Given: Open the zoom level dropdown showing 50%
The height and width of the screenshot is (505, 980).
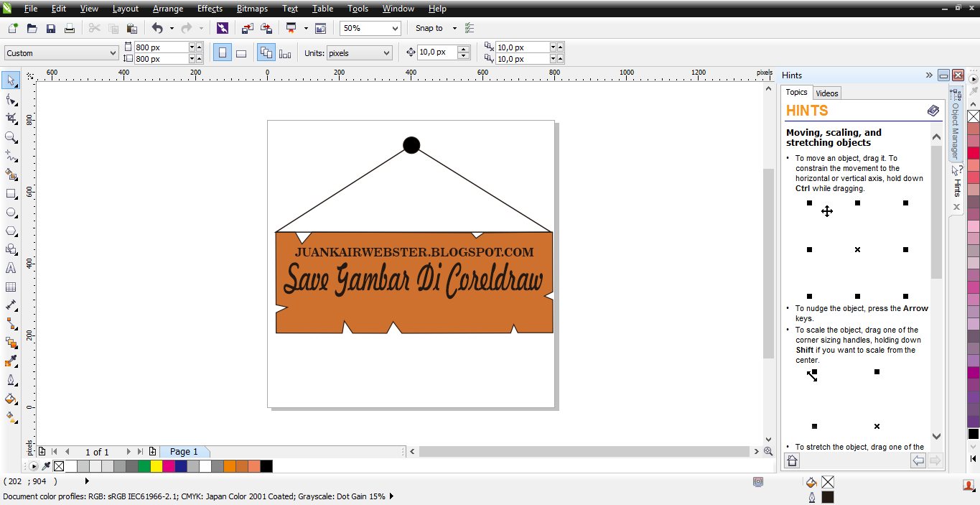Looking at the screenshot, I should point(394,27).
